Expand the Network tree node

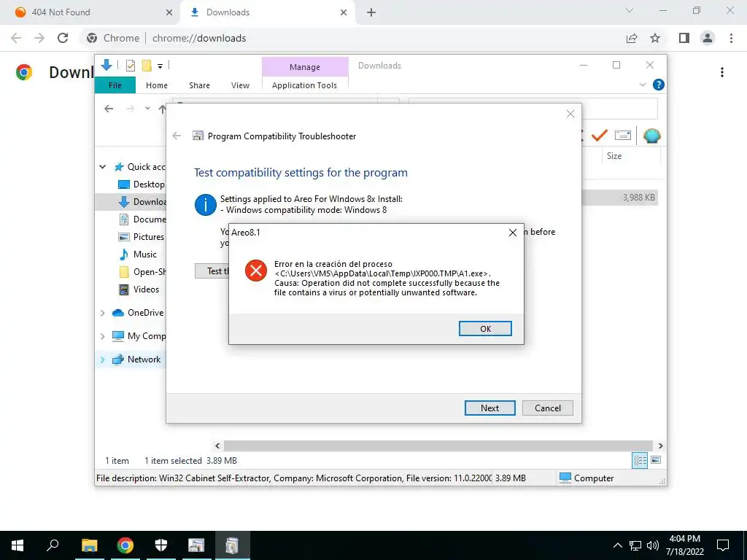(x=102, y=359)
